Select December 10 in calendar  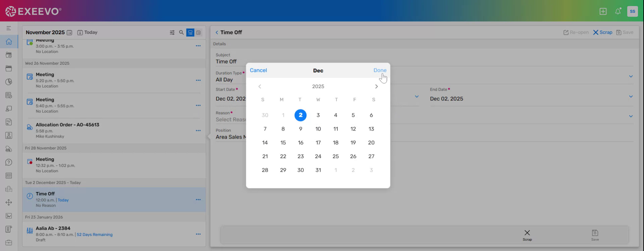pyautogui.click(x=318, y=129)
